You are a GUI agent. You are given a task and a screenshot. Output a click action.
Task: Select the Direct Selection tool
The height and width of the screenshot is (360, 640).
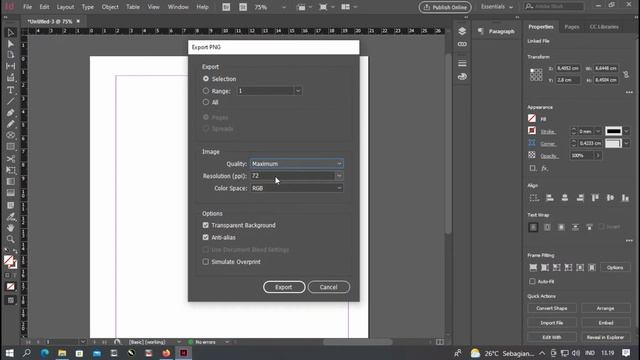click(x=11, y=44)
